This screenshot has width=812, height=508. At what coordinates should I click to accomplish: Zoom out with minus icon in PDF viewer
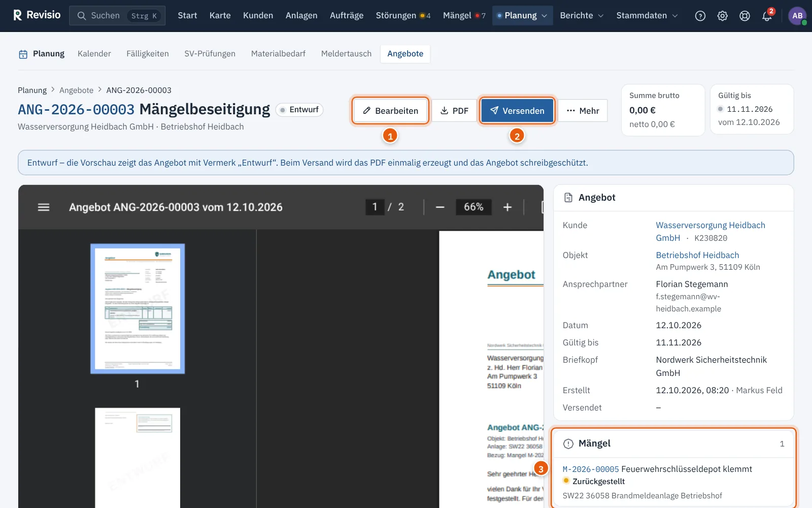[440, 207]
